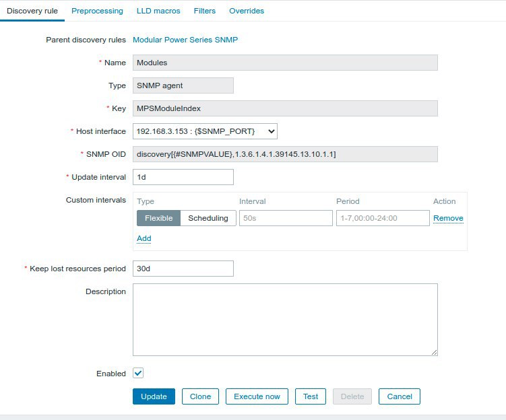The height and width of the screenshot is (420, 506).
Task: Click the Period field for custom interval
Action: [383, 218]
